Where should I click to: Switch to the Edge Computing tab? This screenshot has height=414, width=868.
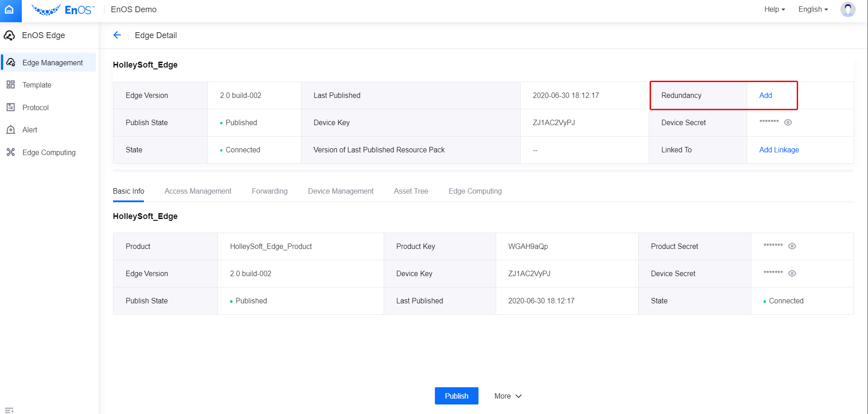point(475,191)
